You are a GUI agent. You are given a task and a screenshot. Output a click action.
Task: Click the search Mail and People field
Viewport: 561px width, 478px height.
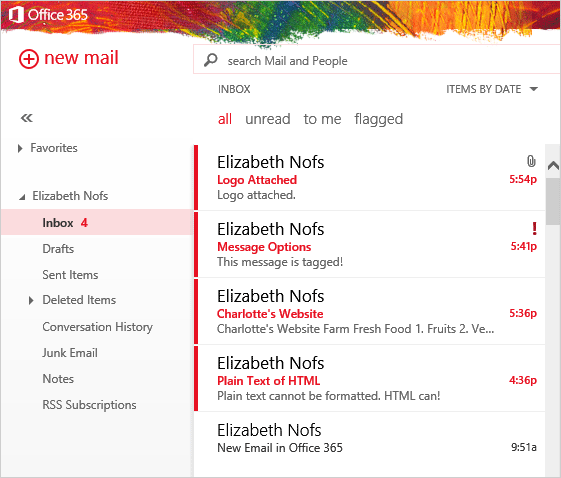click(377, 59)
